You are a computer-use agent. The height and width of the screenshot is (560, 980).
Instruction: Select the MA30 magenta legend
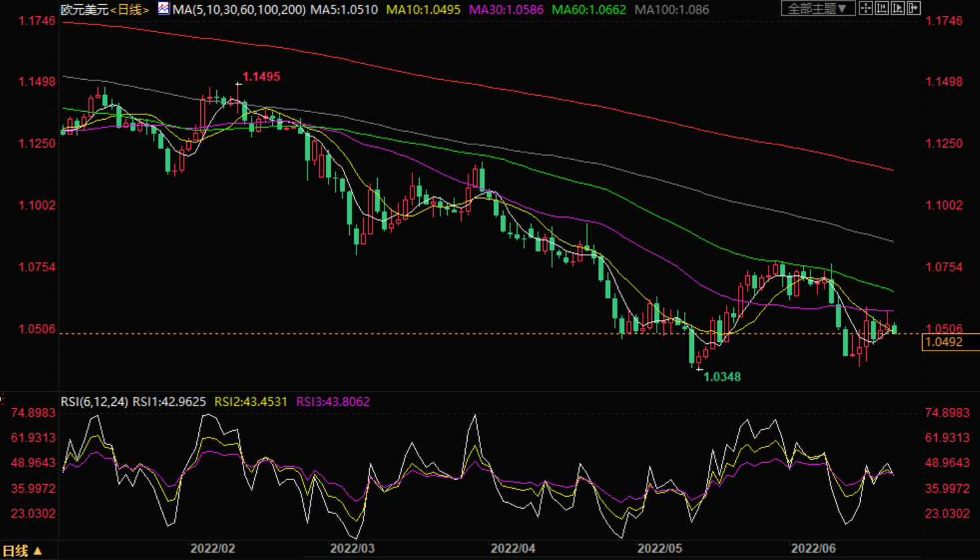click(x=506, y=9)
